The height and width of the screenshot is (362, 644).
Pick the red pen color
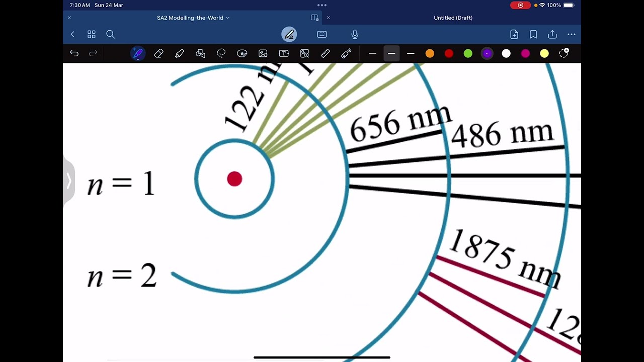[449, 53]
